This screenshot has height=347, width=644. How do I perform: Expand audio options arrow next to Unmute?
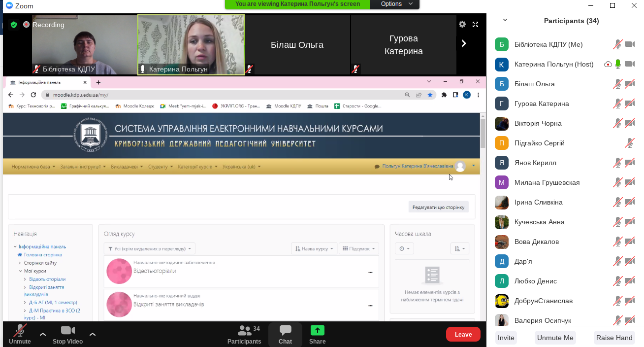[x=43, y=334]
